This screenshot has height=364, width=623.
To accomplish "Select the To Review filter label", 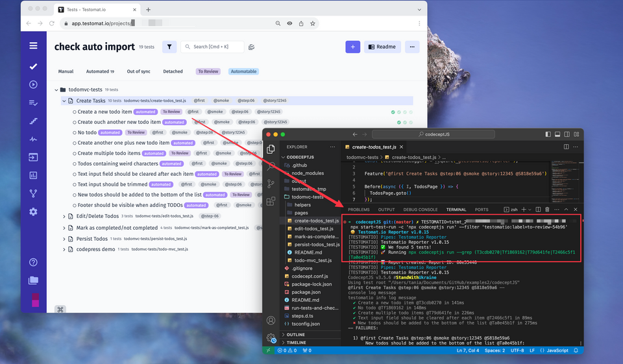I will 208,71.
